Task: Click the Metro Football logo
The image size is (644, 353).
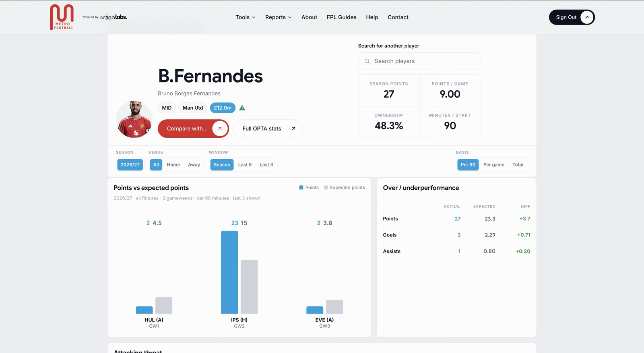Action: (62, 17)
